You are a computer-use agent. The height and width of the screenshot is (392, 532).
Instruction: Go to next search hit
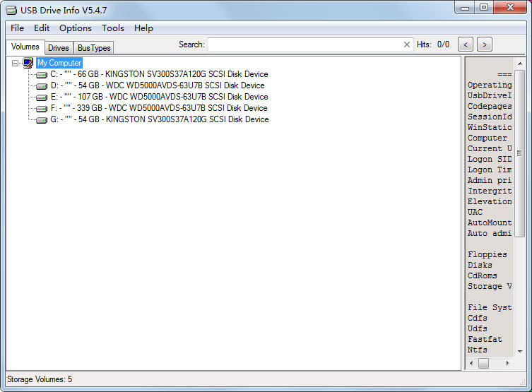tap(485, 44)
